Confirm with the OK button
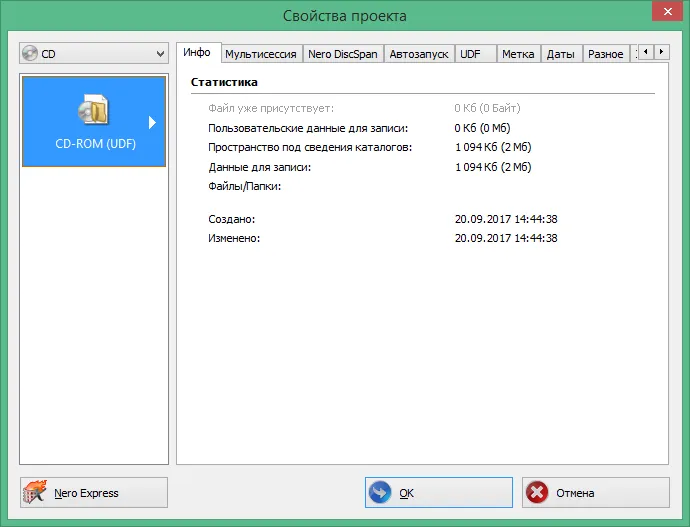Image resolution: width=690 pixels, height=527 pixels. tap(439, 493)
